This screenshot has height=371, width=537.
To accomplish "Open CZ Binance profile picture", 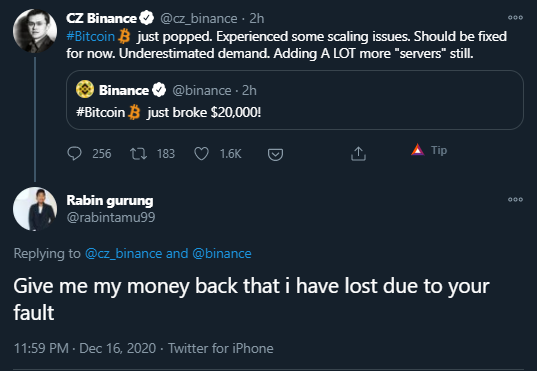I will 35,31.
